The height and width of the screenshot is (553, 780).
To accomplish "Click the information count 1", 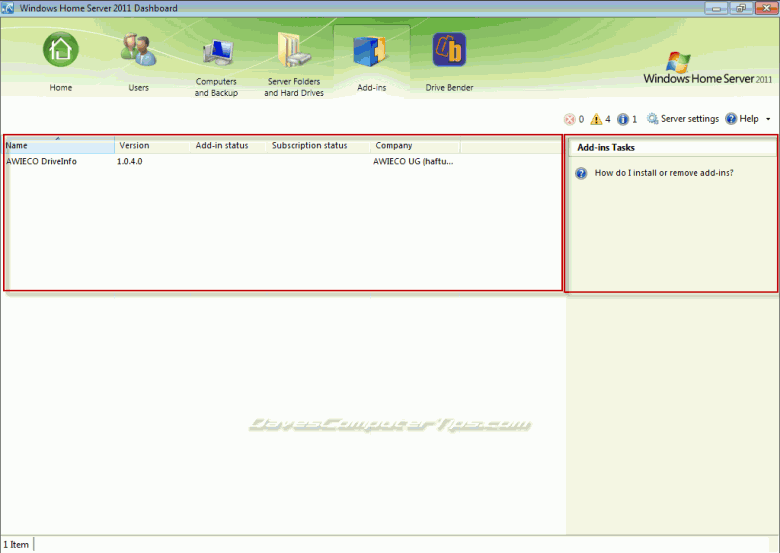I will coord(634,119).
